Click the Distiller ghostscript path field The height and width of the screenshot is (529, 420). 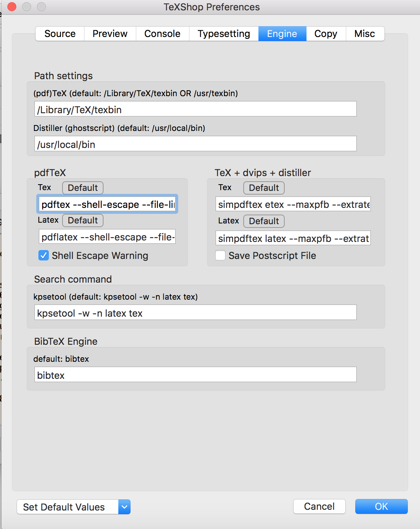click(196, 144)
